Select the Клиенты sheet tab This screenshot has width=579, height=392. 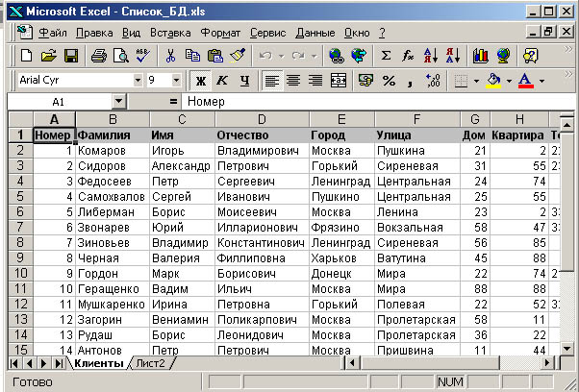pyautogui.click(x=99, y=363)
